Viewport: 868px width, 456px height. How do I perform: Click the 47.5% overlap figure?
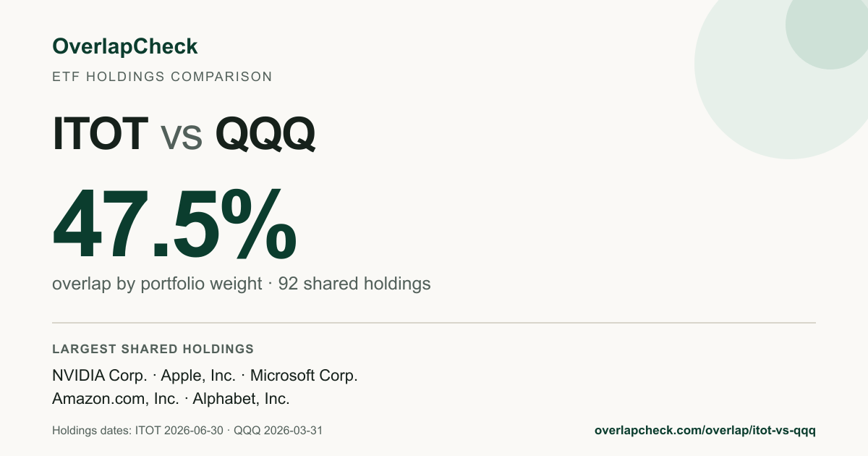pyautogui.click(x=174, y=225)
